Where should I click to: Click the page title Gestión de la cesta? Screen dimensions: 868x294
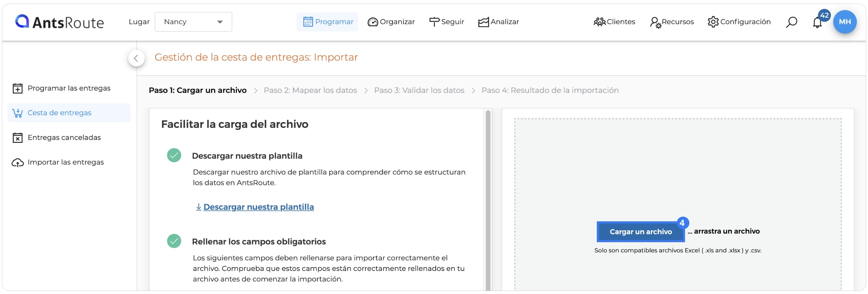[x=256, y=57]
